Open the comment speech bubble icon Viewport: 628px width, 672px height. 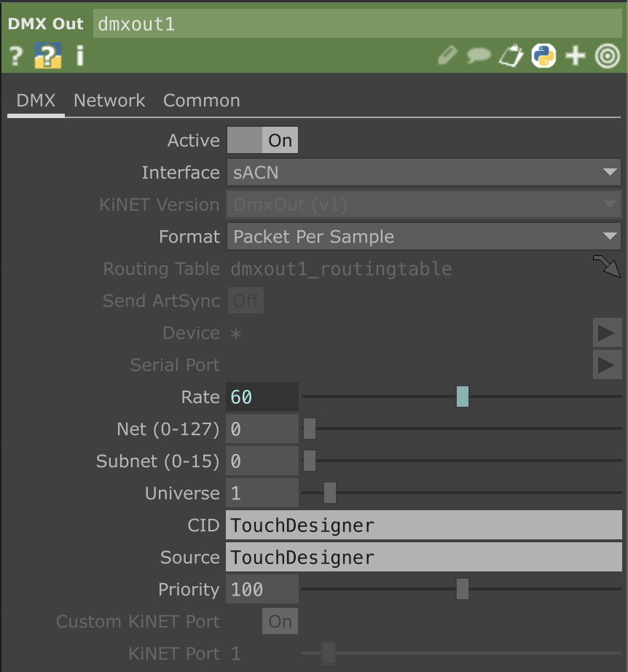tap(478, 55)
